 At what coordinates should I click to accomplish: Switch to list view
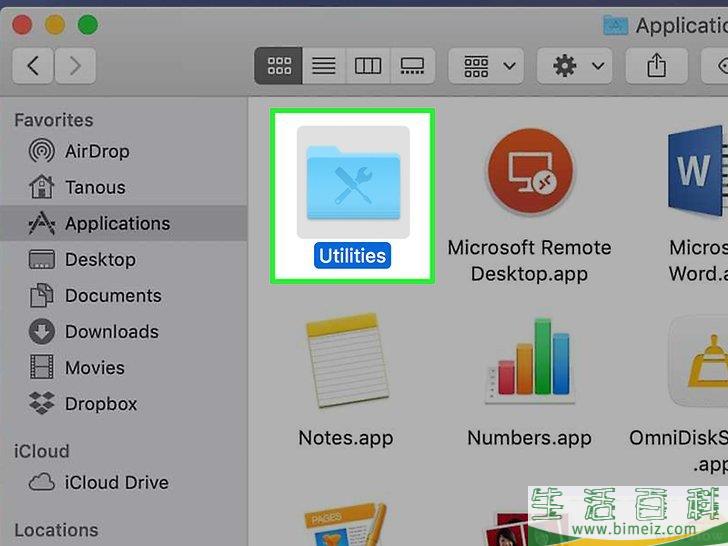pyautogui.click(x=323, y=66)
